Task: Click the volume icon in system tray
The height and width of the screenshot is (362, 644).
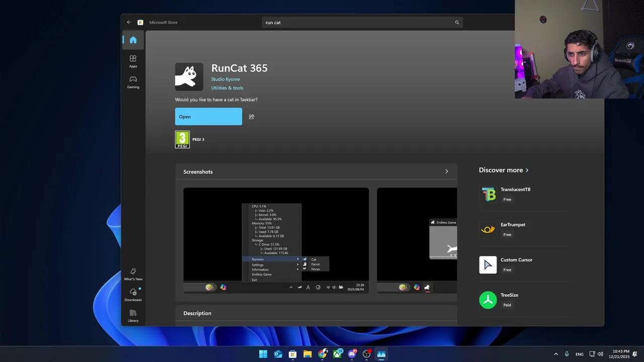Action: pyautogui.click(x=601, y=354)
